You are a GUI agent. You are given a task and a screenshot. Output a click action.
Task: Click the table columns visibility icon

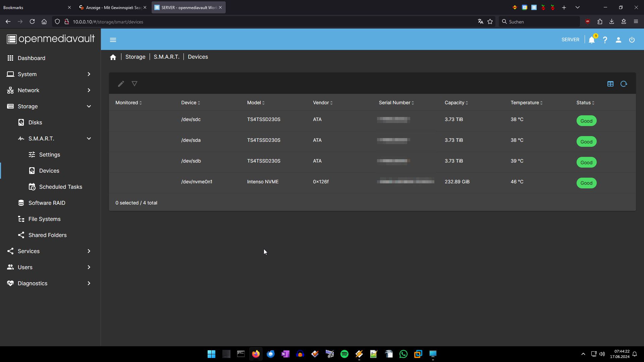click(610, 84)
